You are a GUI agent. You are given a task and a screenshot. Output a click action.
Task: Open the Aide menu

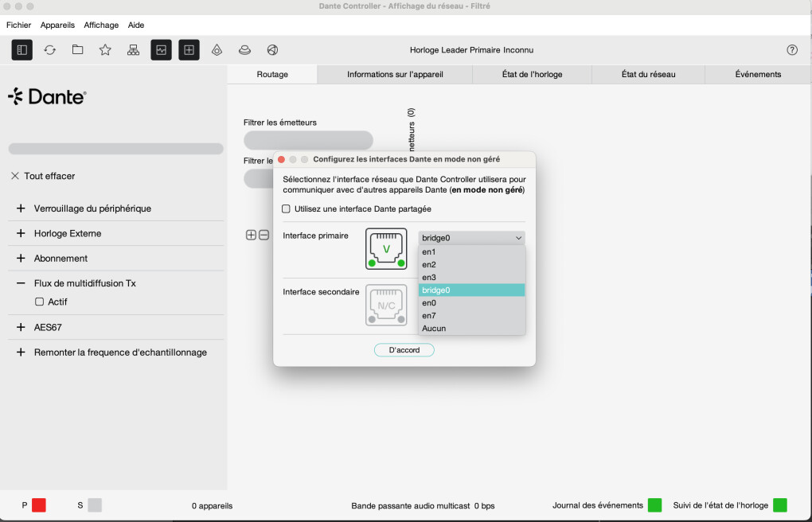[x=136, y=25]
